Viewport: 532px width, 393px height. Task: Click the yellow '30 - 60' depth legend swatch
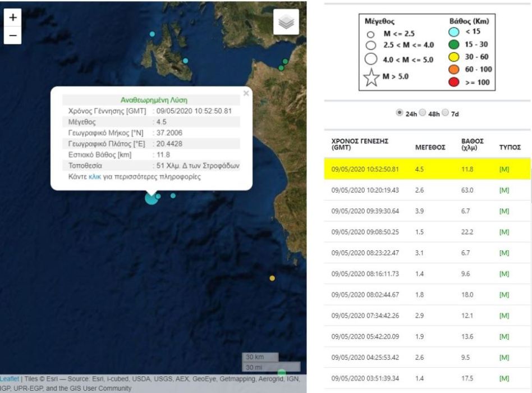coord(454,57)
